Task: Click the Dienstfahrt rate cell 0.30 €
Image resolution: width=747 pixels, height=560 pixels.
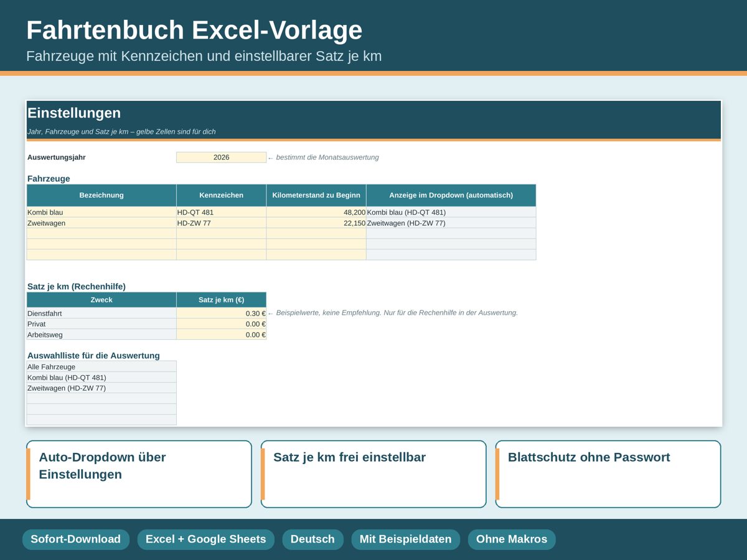Action: 221,314
